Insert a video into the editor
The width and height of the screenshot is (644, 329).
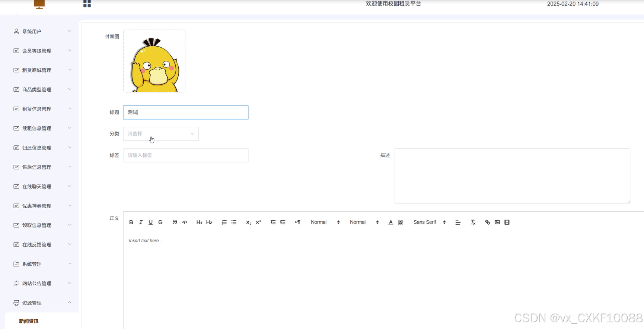click(x=507, y=222)
